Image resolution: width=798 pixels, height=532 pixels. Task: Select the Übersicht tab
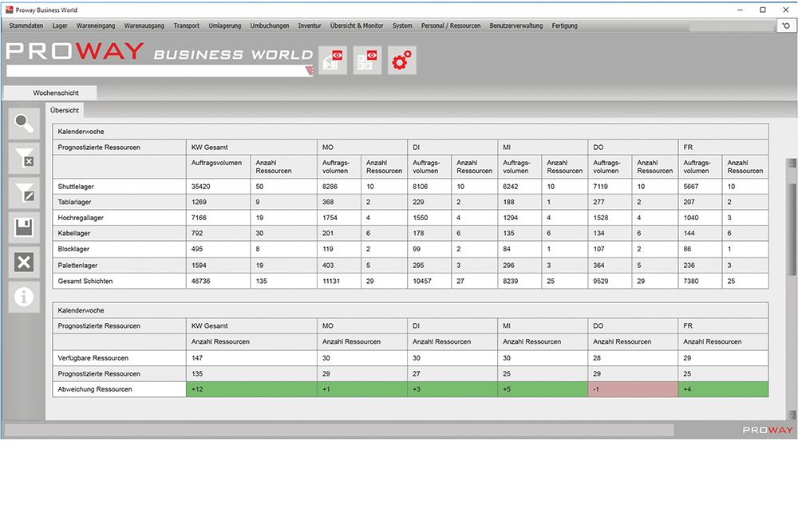65,110
